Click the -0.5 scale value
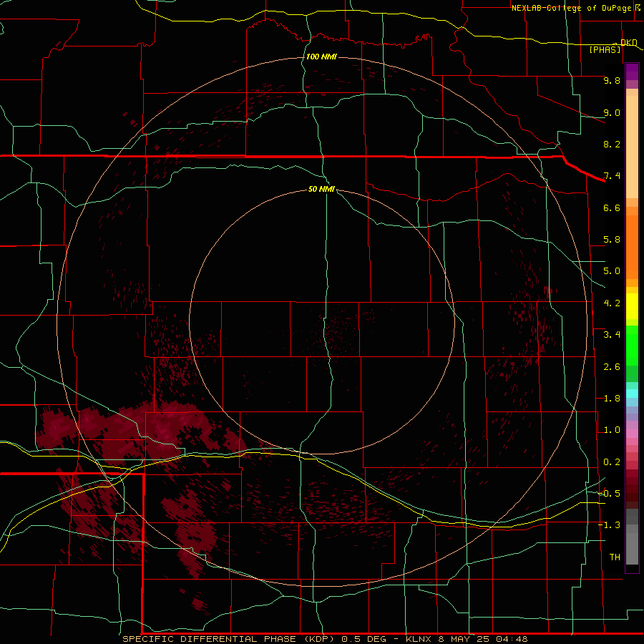Screen dimensions: 644x644 tap(609, 494)
